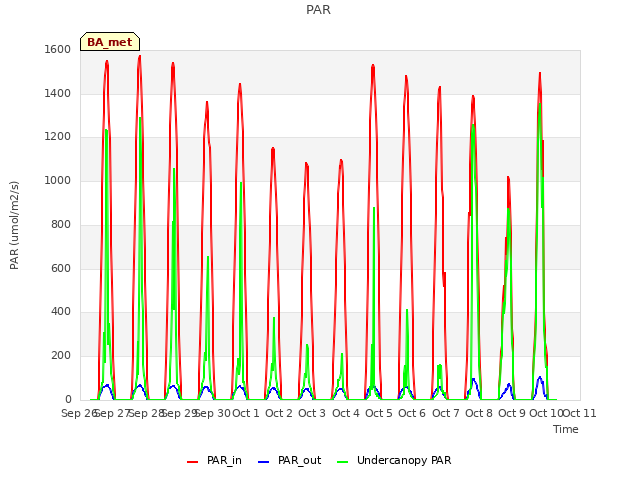Select the Undercanopy PAR legend entry
Screen dimensions: 640x480
point(394,460)
